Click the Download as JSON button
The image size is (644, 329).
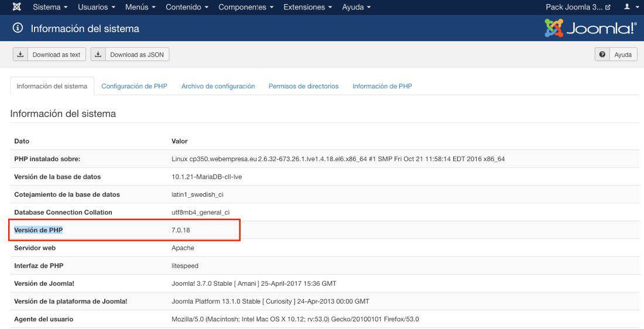click(x=130, y=54)
